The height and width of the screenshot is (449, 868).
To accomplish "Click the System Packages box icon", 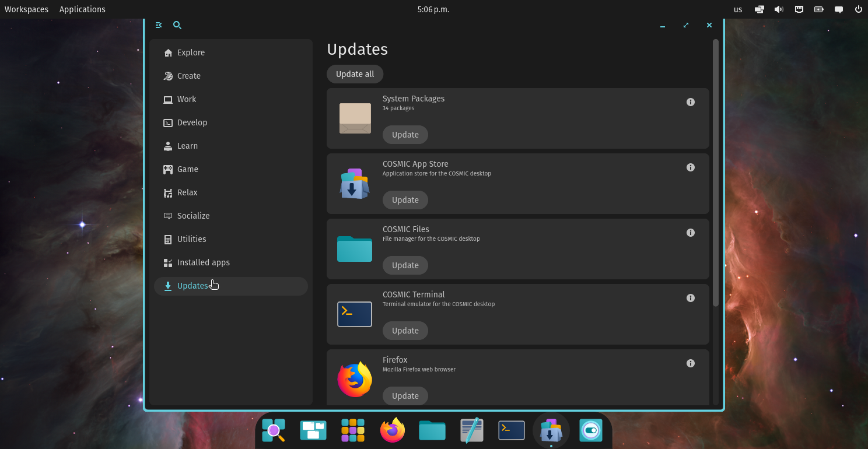I will pos(355,118).
